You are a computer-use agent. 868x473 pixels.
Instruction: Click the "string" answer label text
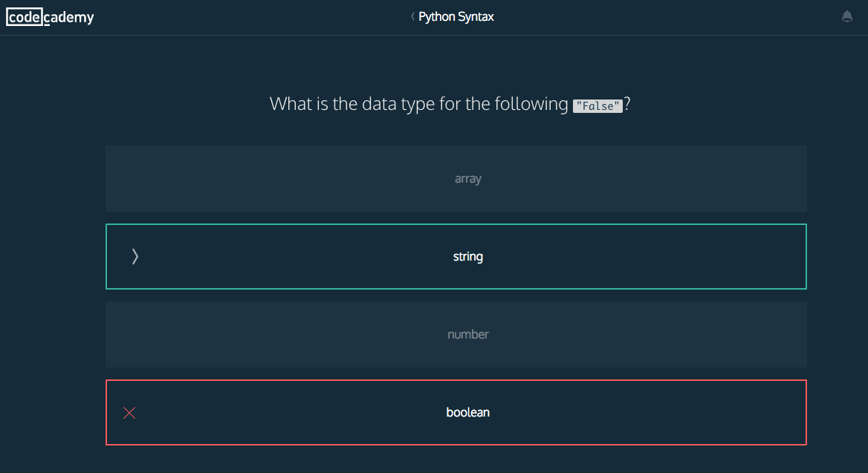pyautogui.click(x=468, y=257)
